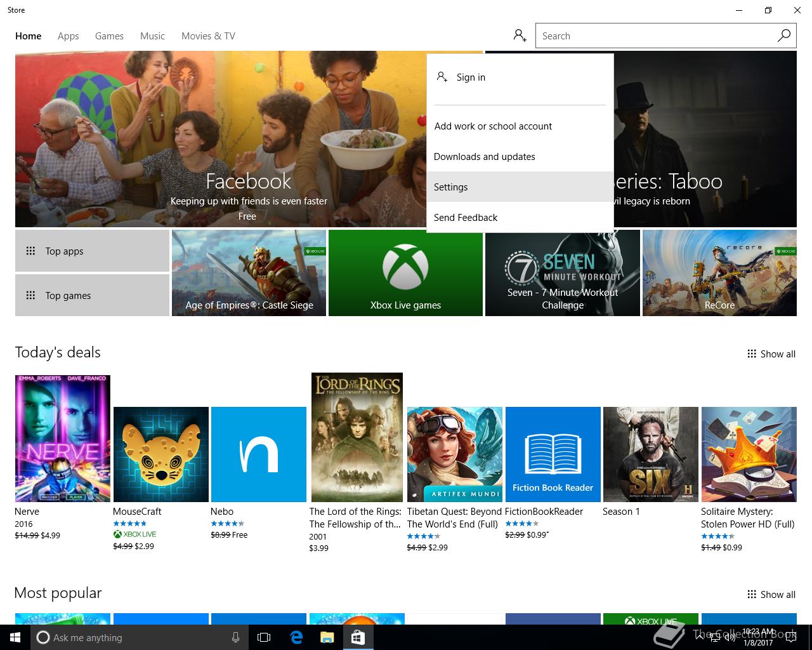Viewport: 812px width, 650px height.
Task: Open SIX Season 1 poster
Action: tap(651, 454)
